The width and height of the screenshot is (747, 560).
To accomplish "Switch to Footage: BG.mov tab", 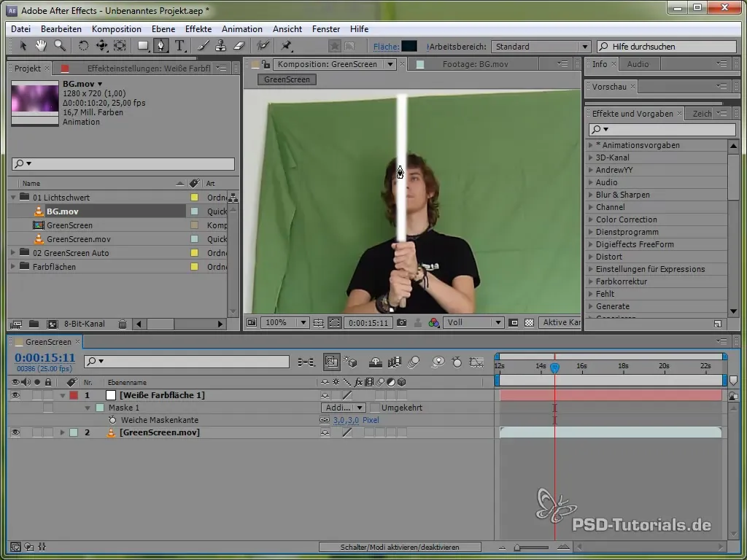I will (x=475, y=64).
